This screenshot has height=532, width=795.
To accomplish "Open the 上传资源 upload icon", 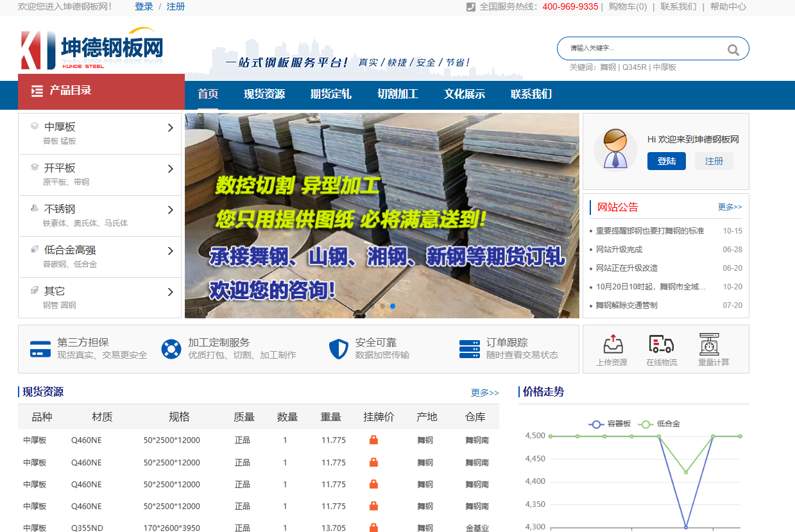I will coord(613,345).
